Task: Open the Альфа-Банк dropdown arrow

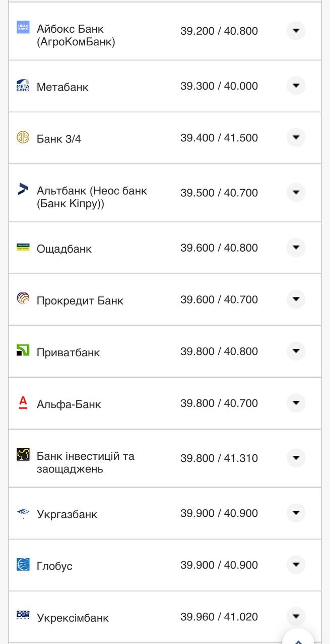Action: point(296,403)
